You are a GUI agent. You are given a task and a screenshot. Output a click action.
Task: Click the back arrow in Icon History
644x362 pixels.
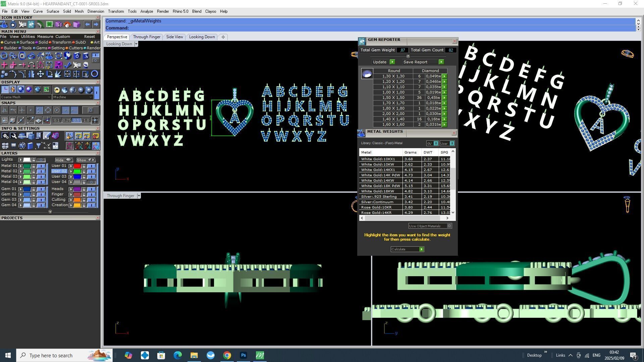point(87,24)
